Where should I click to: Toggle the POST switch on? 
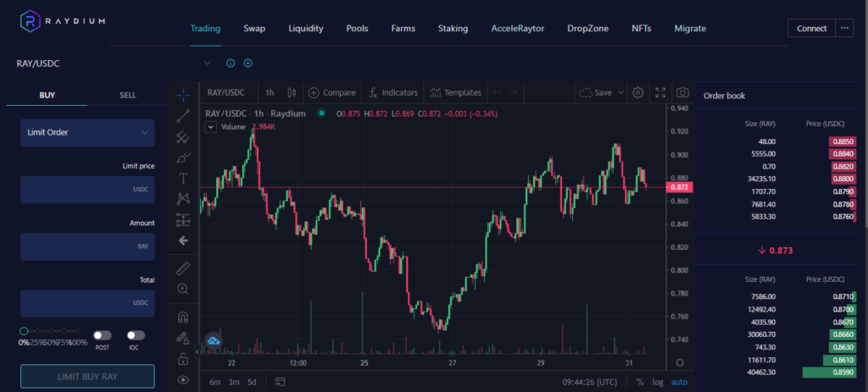pyautogui.click(x=103, y=335)
